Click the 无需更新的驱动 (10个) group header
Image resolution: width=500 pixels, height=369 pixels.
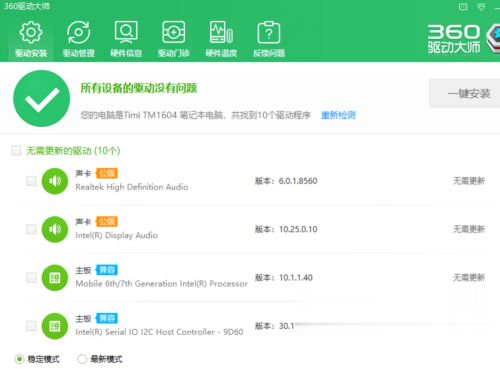(73, 151)
